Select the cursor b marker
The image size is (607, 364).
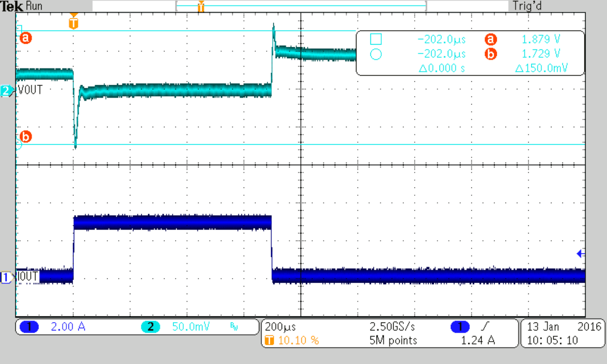click(x=25, y=137)
